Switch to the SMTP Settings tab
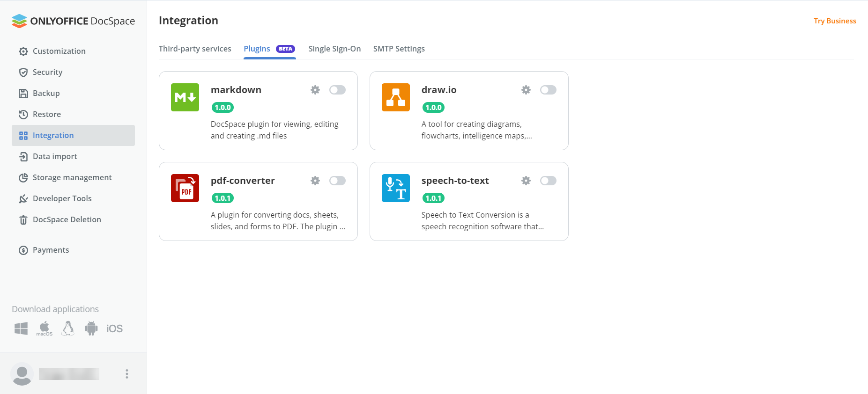Viewport: 868px width, 394px height. point(399,49)
